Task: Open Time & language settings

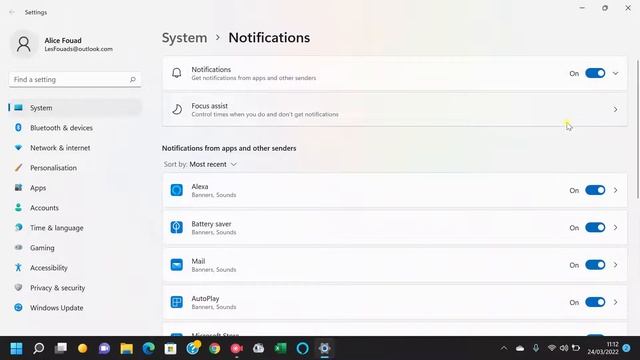Action: tap(75, 228)
